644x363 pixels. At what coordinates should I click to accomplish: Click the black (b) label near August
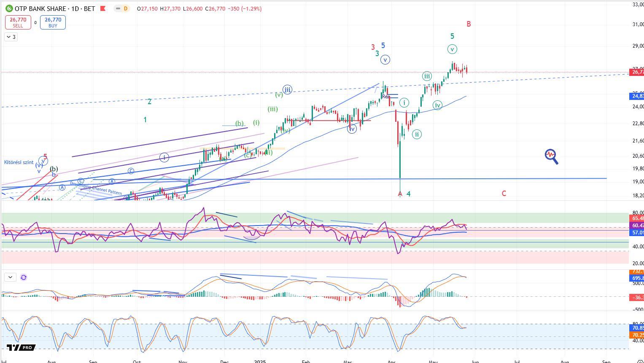coord(54,169)
